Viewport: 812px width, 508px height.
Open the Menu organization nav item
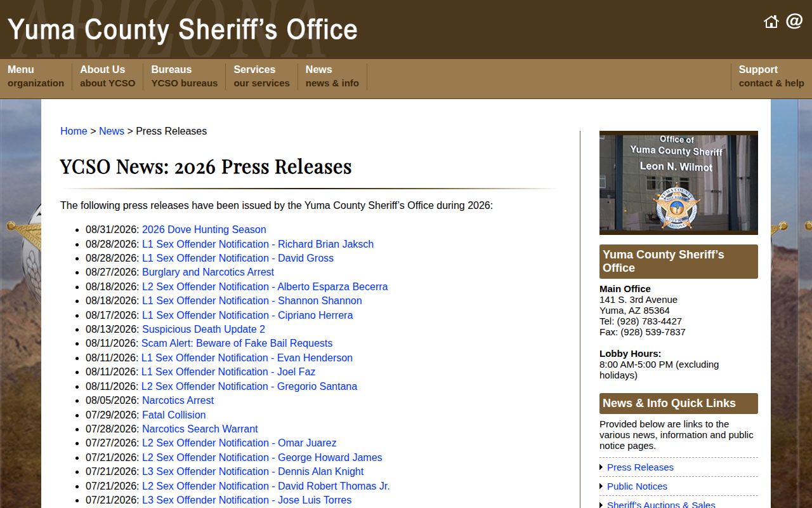[x=36, y=76]
